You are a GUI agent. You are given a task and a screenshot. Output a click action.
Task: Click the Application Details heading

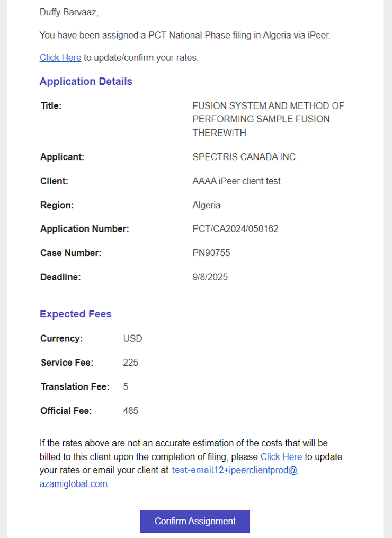[x=86, y=82]
